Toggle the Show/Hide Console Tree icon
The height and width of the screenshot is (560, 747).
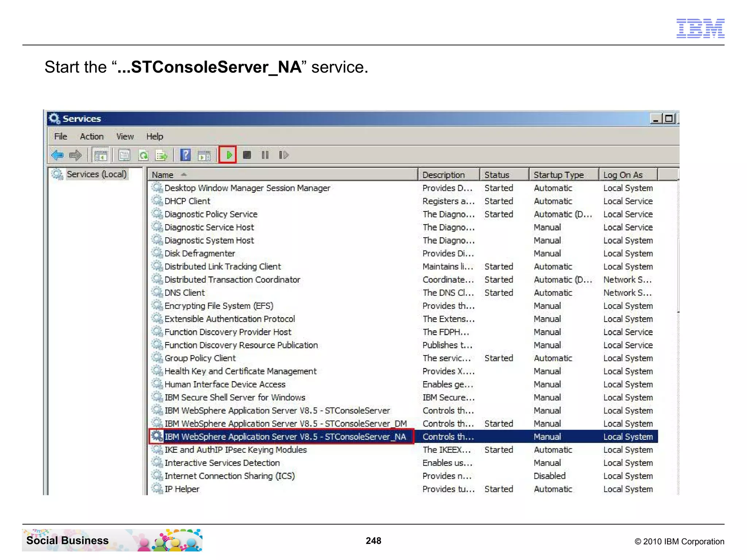tap(101, 156)
